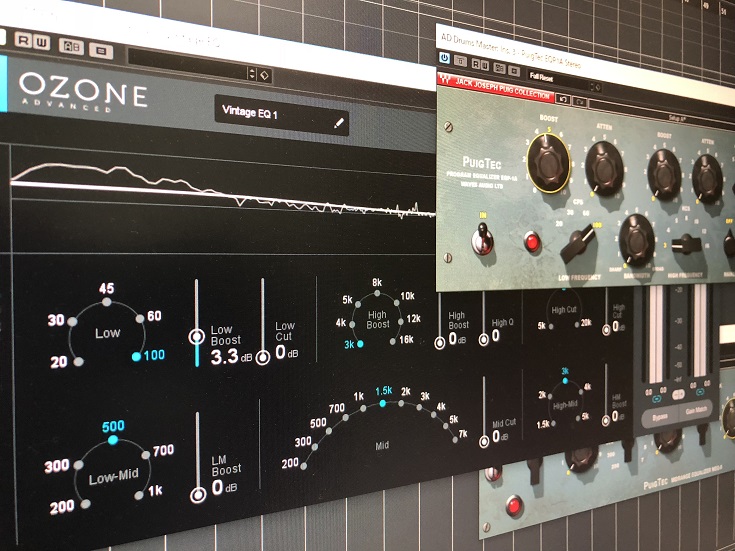This screenshot has height=551, width=735.
Task: Select the 1.5k Mid frequency dot
Action: tap(382, 403)
